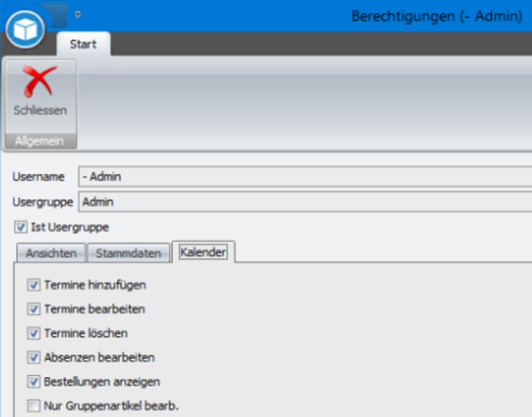532x417 pixels.
Task: Toggle Absenzen bearbeiten checkbox
Action: coord(34,357)
